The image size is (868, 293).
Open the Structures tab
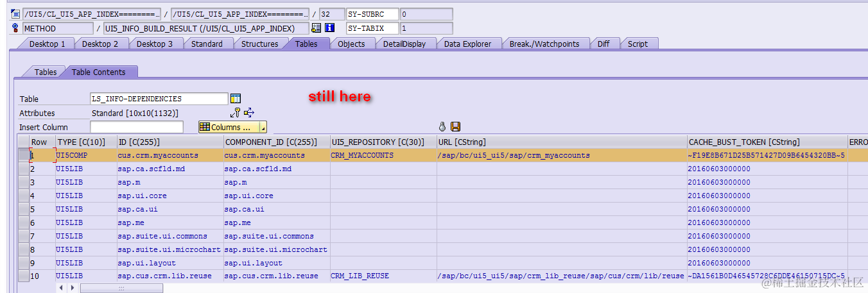pyautogui.click(x=259, y=44)
